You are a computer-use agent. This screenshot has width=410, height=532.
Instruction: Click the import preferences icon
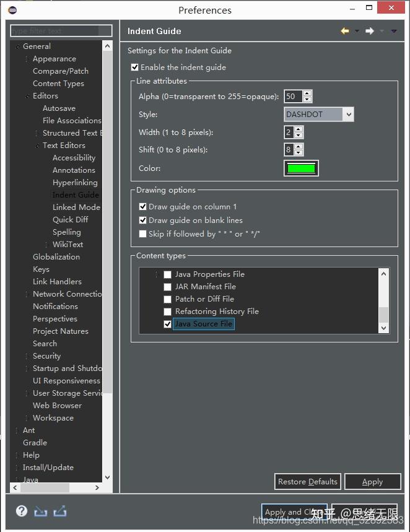coord(40,511)
